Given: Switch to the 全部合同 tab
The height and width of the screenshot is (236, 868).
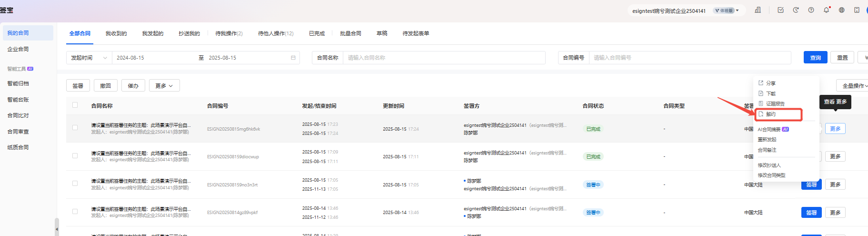Looking at the screenshot, I should 80,33.
